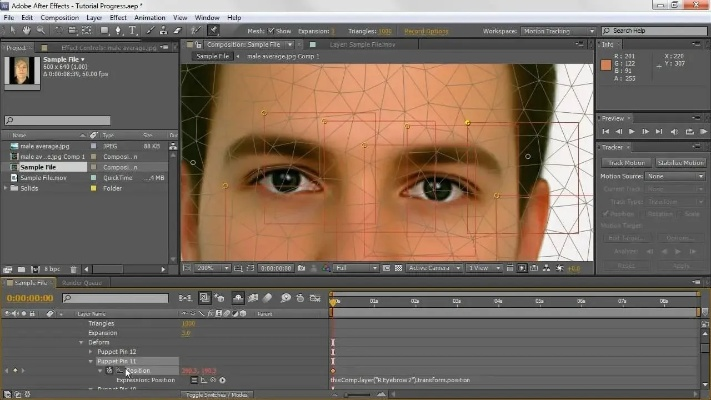
Task: Jump to first frame in Preview panel
Action: tap(606, 131)
